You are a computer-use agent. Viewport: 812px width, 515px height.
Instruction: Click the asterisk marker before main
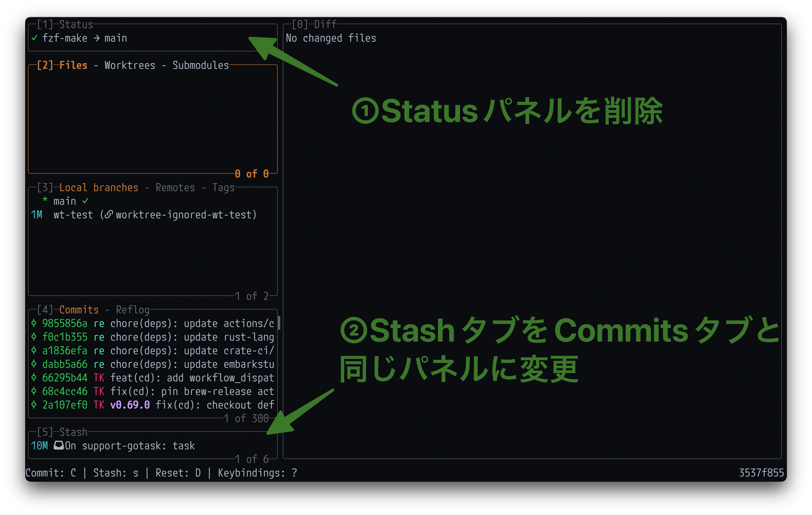[x=45, y=200]
